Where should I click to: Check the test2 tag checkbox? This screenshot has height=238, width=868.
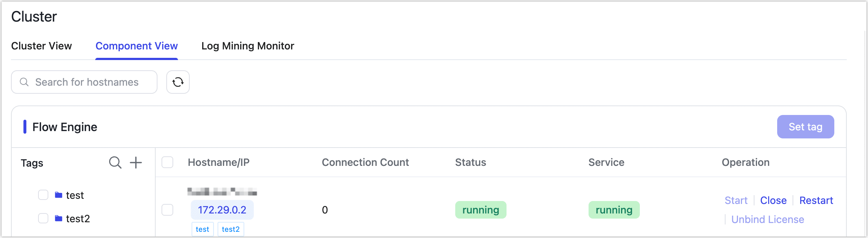tap(43, 218)
